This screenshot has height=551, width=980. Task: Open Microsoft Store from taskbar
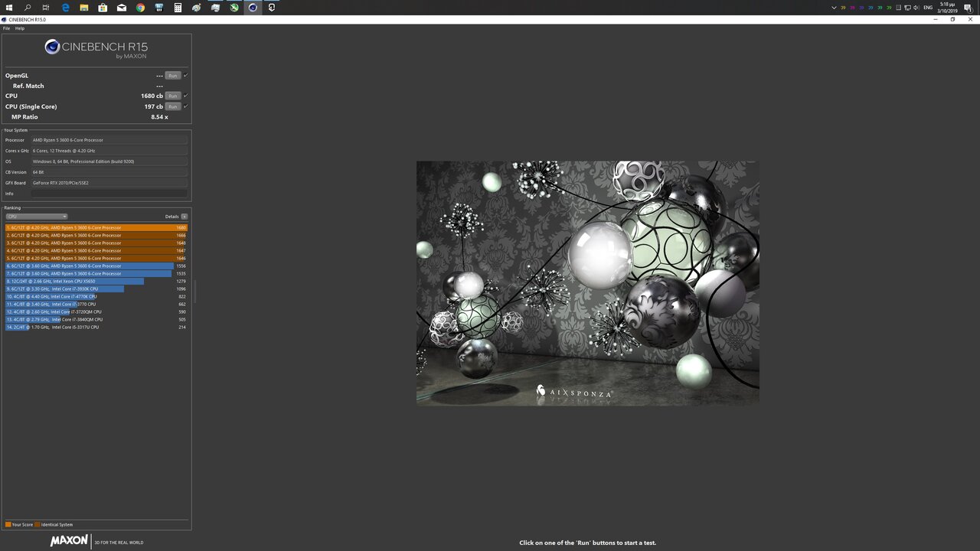tap(103, 8)
